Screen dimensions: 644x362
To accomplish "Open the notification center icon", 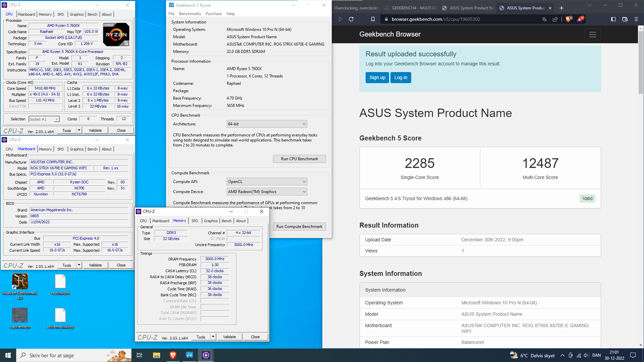I will click(x=633, y=355).
